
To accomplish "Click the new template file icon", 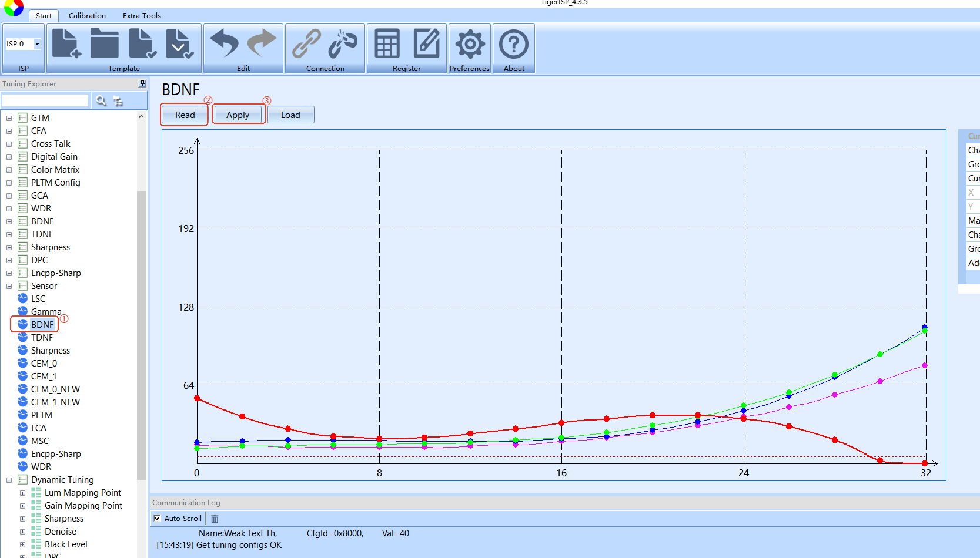I will click(x=66, y=44).
